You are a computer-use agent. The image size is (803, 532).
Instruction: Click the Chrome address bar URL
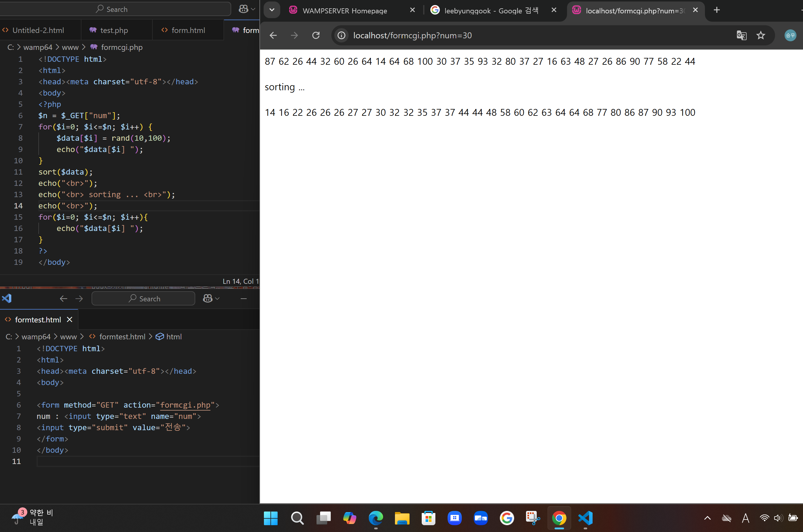tap(412, 35)
